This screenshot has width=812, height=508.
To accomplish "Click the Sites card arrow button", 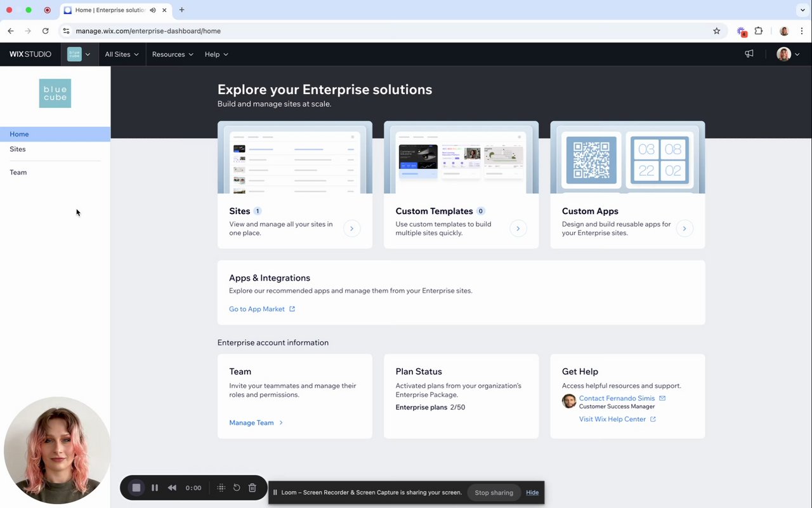I will [352, 228].
